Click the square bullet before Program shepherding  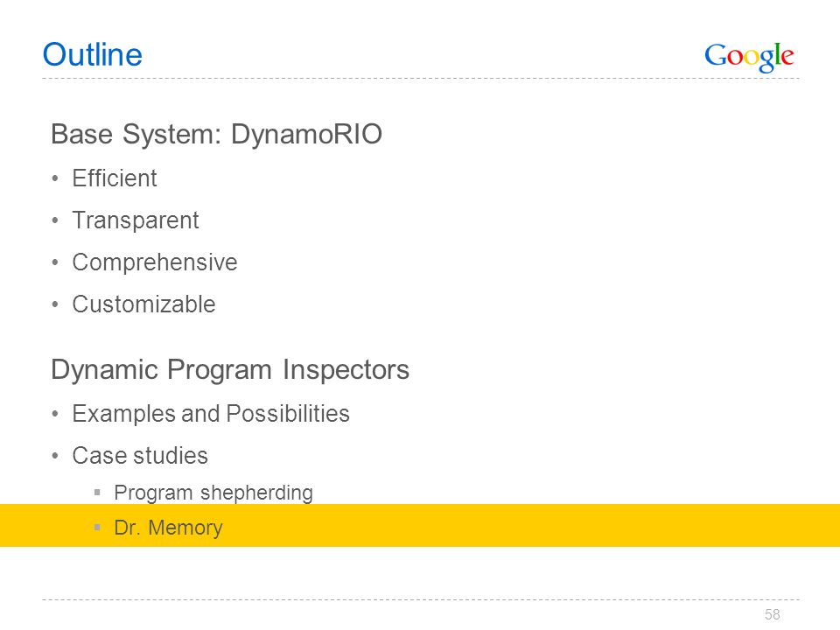click(x=97, y=492)
